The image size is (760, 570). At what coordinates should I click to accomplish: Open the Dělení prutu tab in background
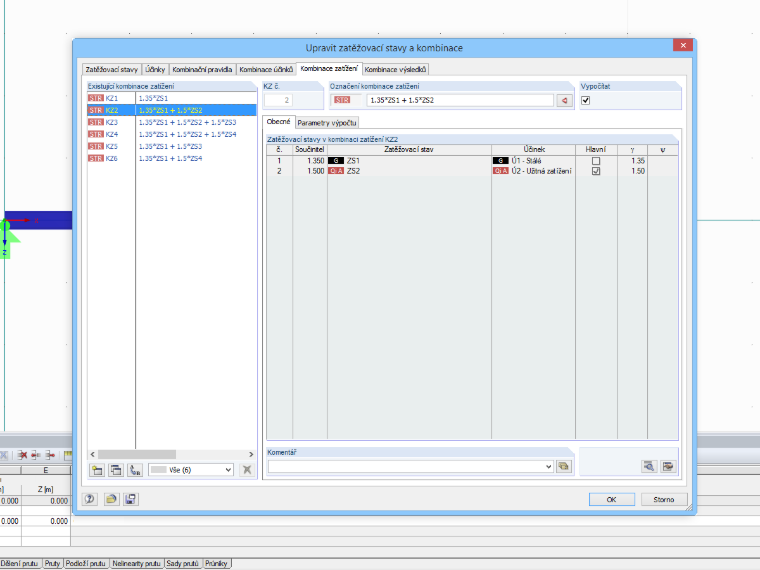19,563
